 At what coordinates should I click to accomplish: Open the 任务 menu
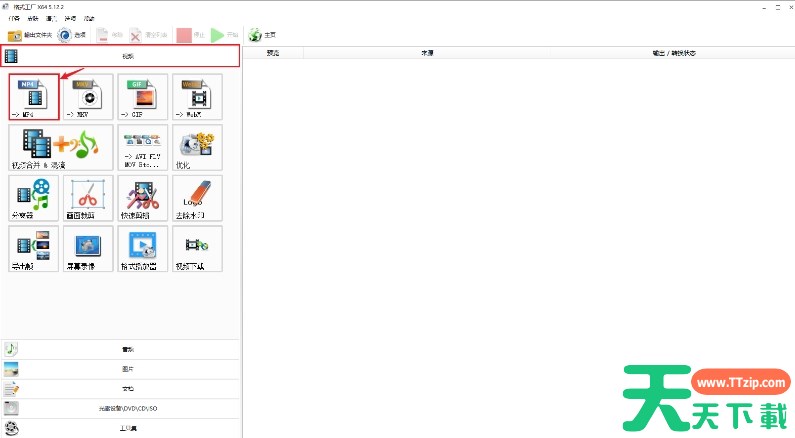coord(14,18)
